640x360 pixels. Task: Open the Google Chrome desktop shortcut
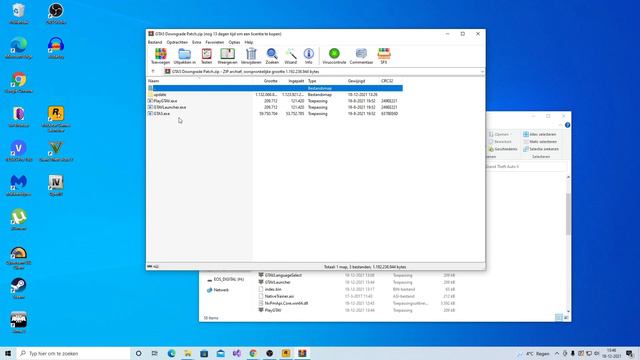[x=18, y=83]
